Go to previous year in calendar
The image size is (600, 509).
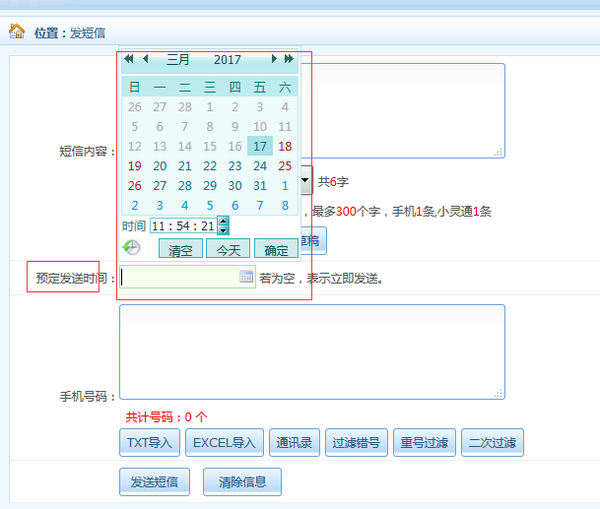tap(129, 60)
